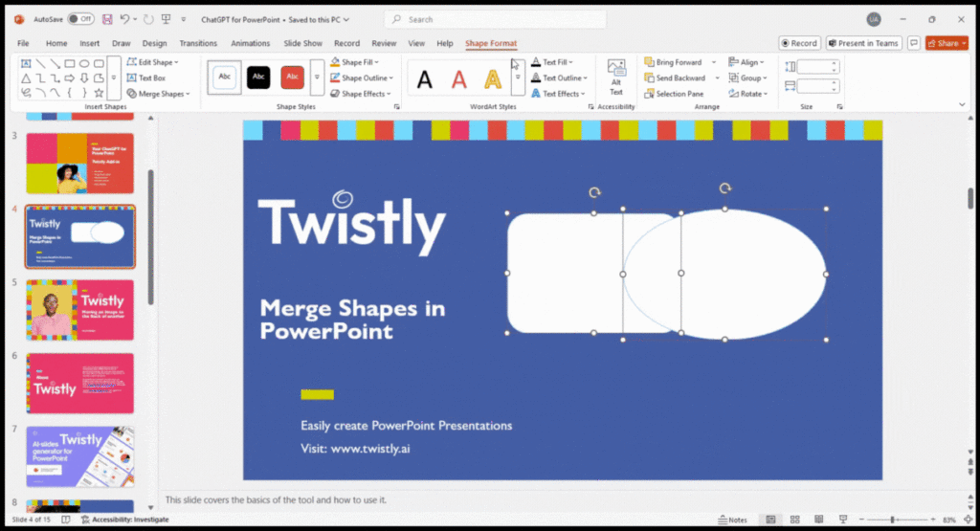Collapse the ribbon with chevron
Screen dimensions: 980x531
tap(962, 105)
